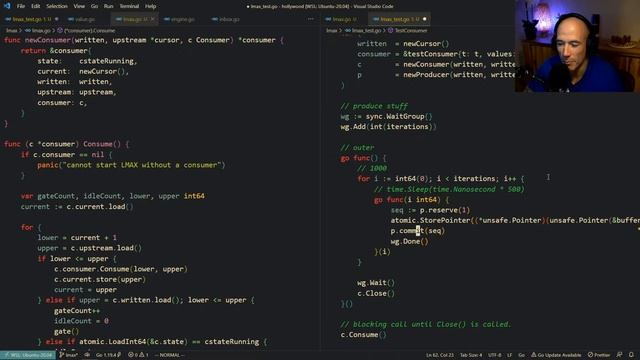Switch to lmax_test.go tab in left editor group
640x360 pixels.
pos(31,19)
